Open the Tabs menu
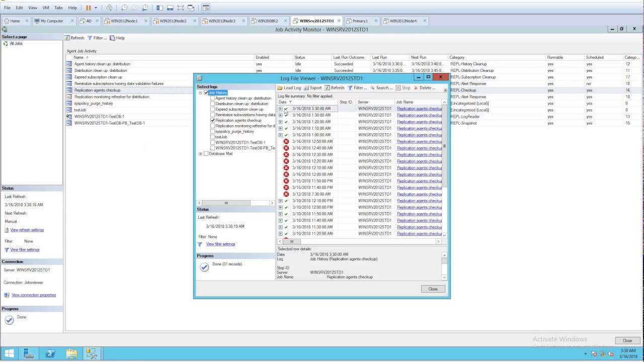This screenshot has width=644, height=362. pyautogui.click(x=58, y=8)
